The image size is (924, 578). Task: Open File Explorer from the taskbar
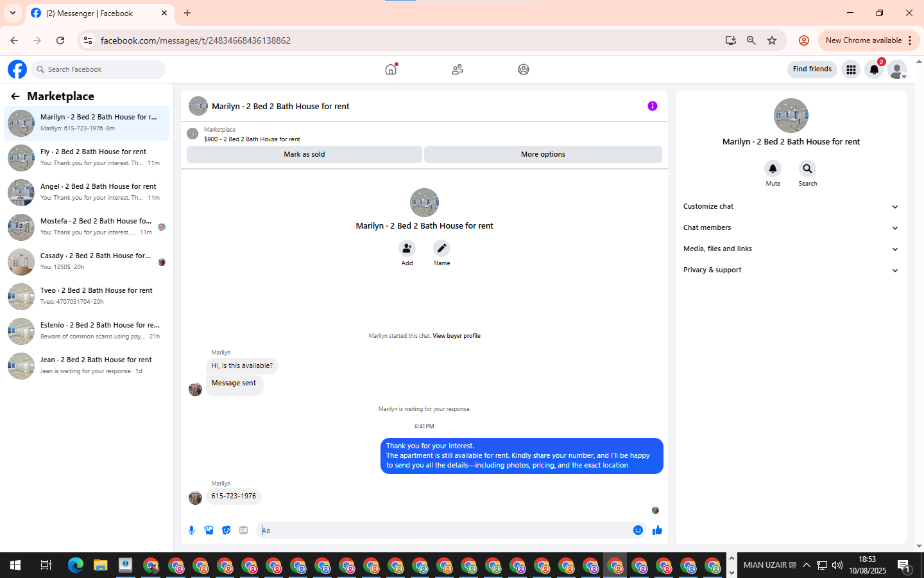pyautogui.click(x=100, y=565)
